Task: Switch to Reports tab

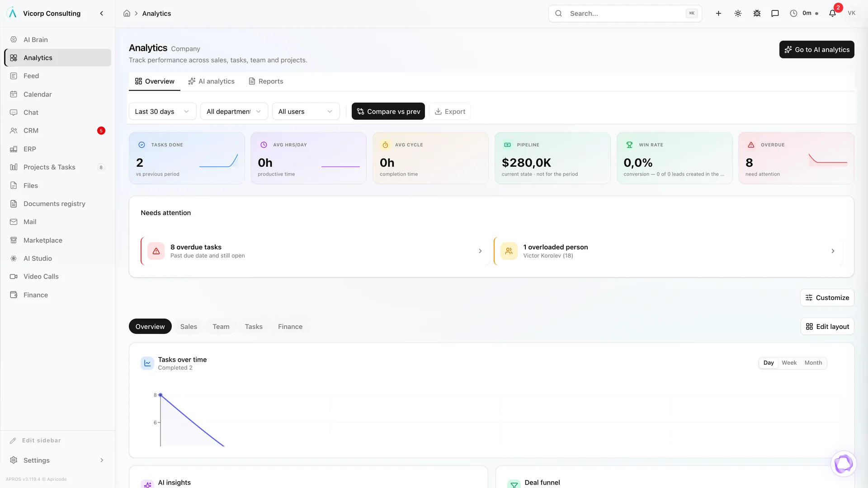Action: tap(266, 81)
